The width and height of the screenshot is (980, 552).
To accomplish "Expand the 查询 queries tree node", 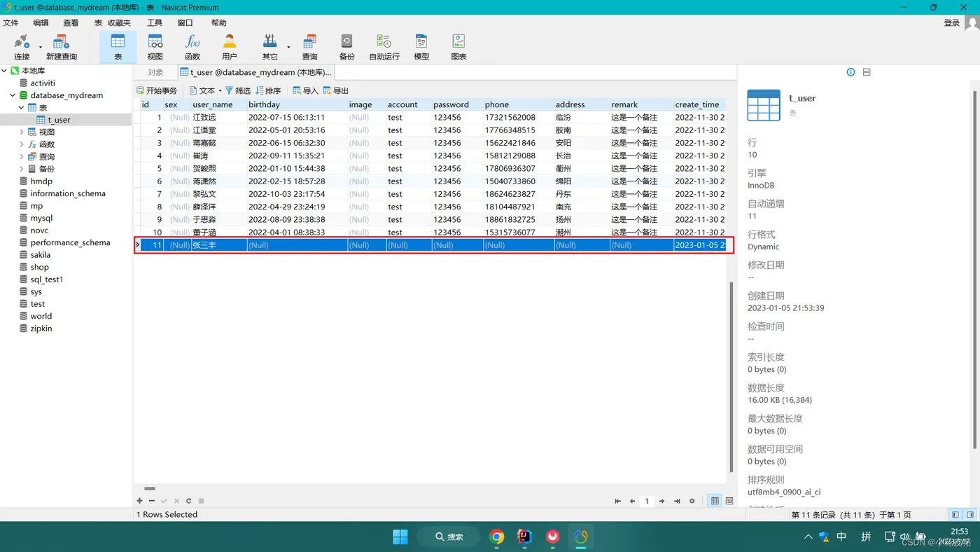I will 21,156.
